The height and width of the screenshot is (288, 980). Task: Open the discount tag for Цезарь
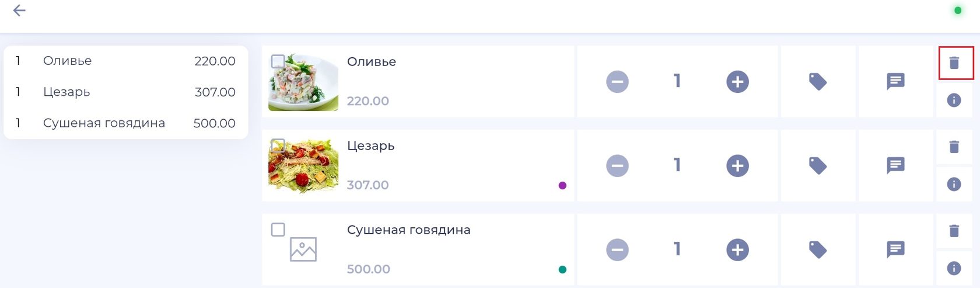[817, 166]
